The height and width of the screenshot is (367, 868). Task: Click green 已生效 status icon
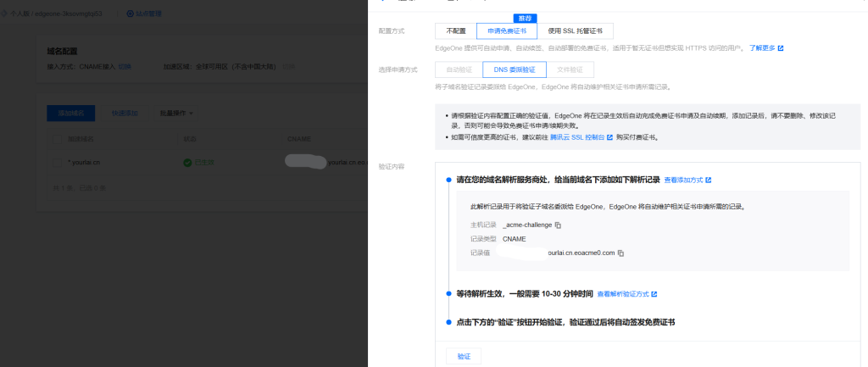pos(187,161)
